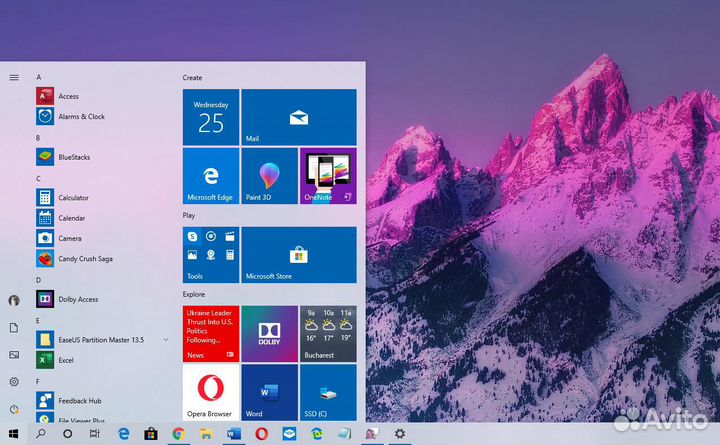720x445 pixels.
Task: Expand the Start menu hamburger navigation
Action: click(x=14, y=77)
